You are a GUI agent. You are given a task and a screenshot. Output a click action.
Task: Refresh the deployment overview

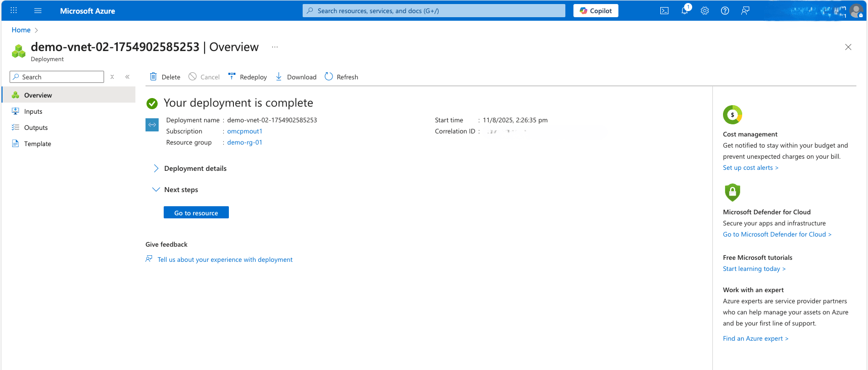[342, 77]
